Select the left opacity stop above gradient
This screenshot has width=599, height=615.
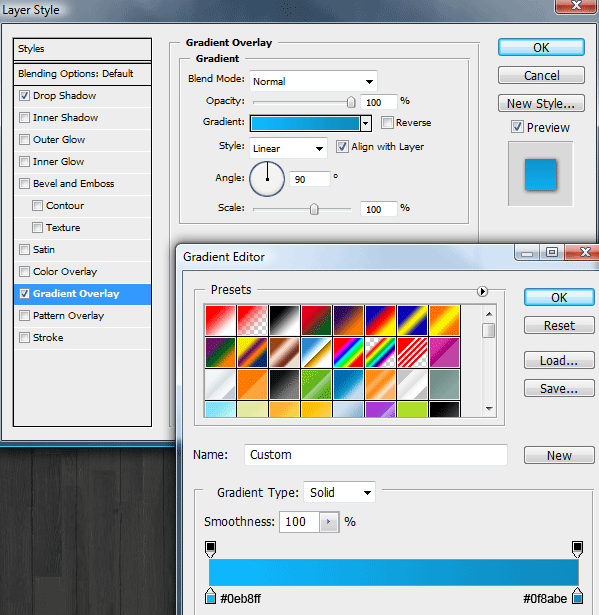point(211,549)
